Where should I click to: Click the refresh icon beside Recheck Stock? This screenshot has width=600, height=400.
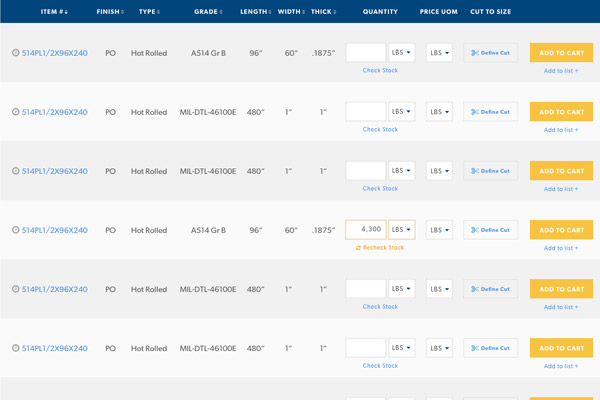coord(359,248)
